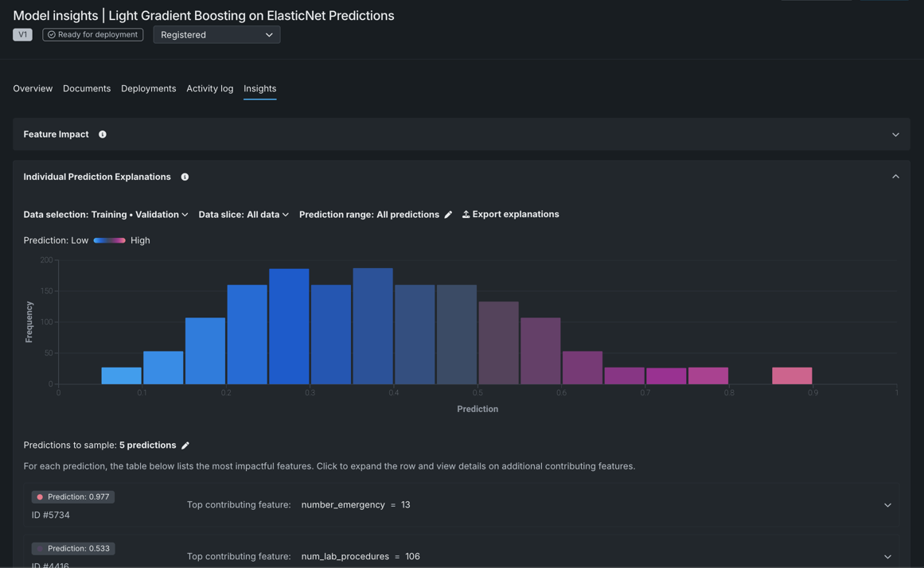
Task: Go to the Activity log tab
Action: point(209,88)
